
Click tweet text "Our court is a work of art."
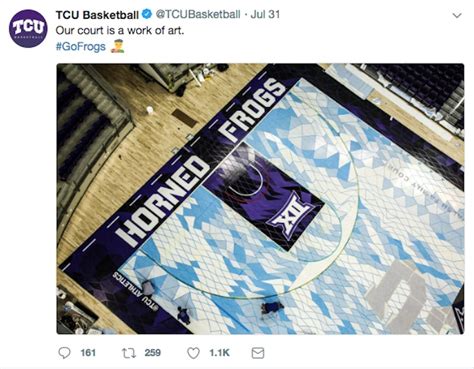(120, 31)
